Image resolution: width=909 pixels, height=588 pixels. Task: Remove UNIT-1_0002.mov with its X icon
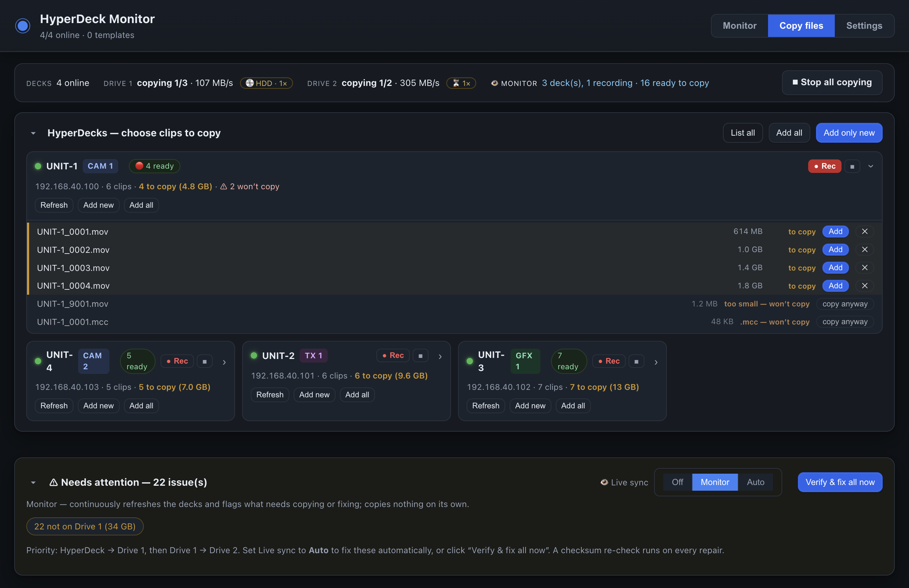(865, 250)
